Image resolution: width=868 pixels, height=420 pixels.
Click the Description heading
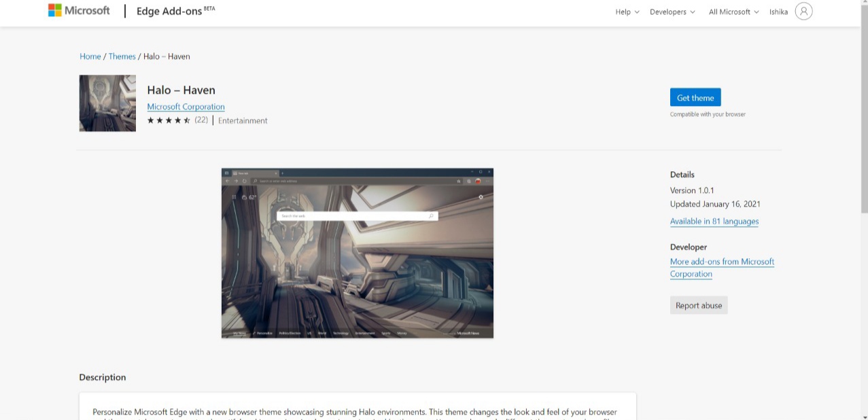pyautogui.click(x=103, y=377)
